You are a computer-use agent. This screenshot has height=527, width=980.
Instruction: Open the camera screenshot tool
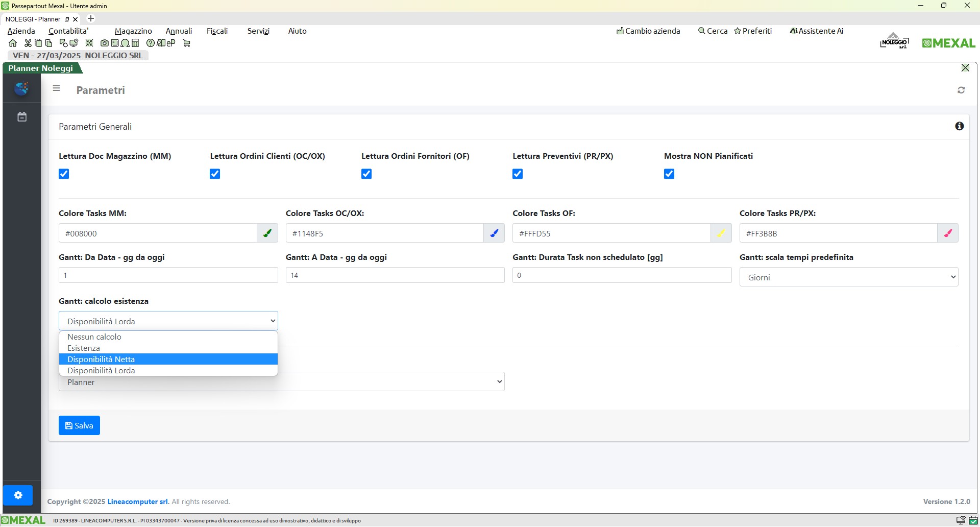(105, 43)
